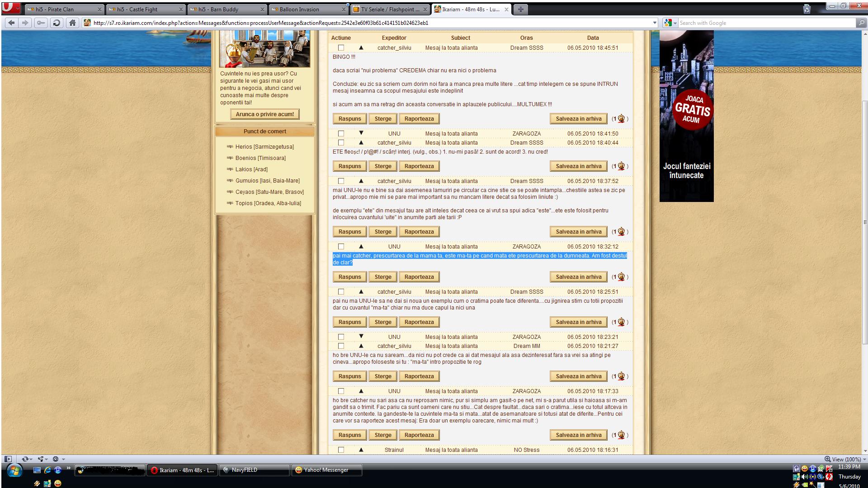
Task: Click the browser reload button
Action: (x=57, y=23)
